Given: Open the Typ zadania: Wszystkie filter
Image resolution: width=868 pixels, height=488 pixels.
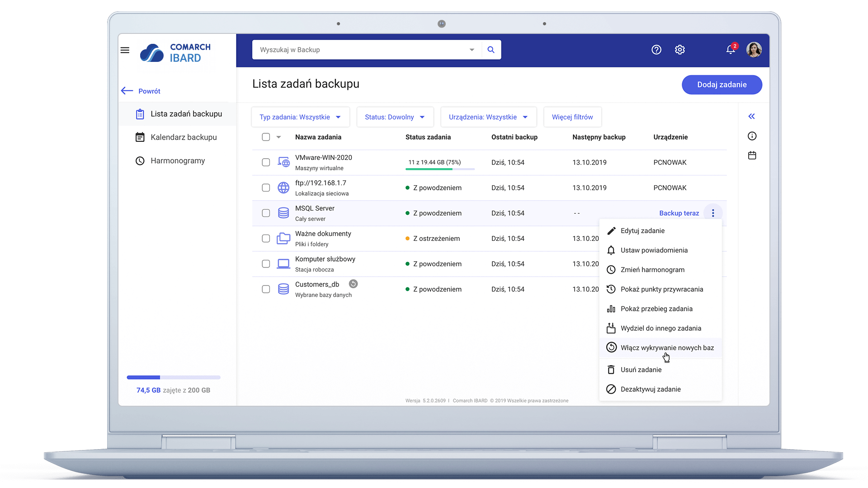Looking at the screenshot, I should pos(300,117).
